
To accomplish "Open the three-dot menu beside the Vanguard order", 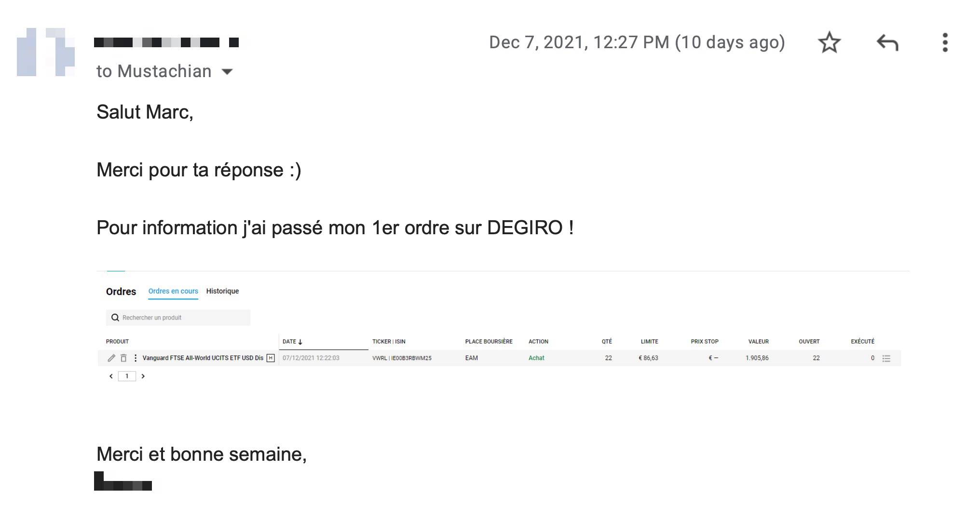I will 136,358.
